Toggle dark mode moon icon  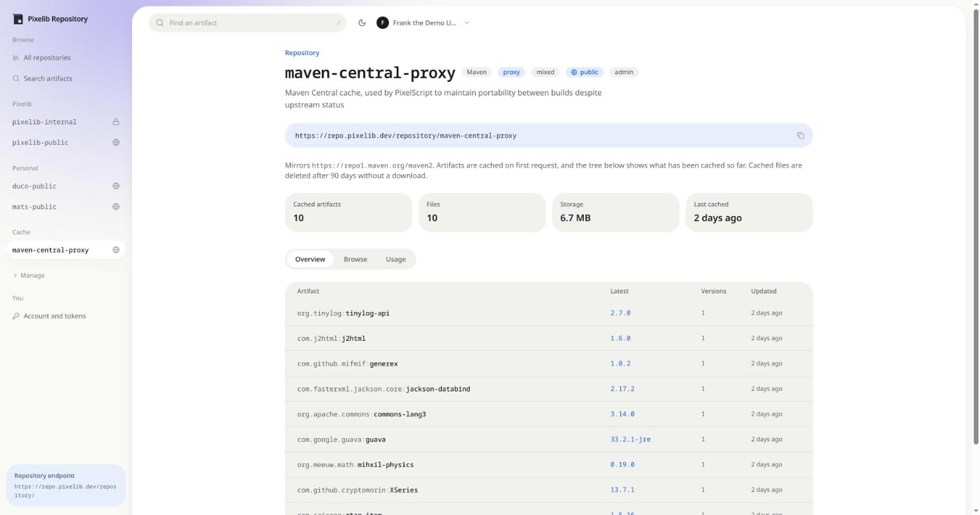(362, 22)
